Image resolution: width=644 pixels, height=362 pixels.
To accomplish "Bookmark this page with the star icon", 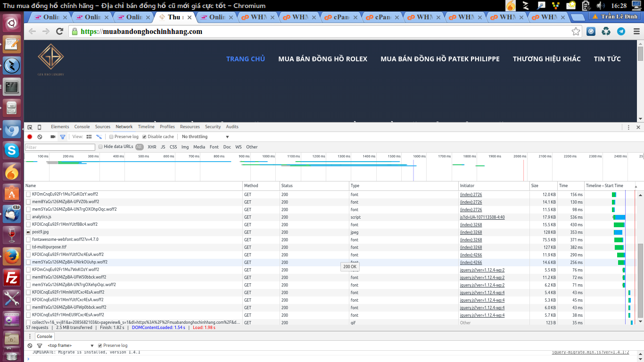I will pyautogui.click(x=576, y=32).
